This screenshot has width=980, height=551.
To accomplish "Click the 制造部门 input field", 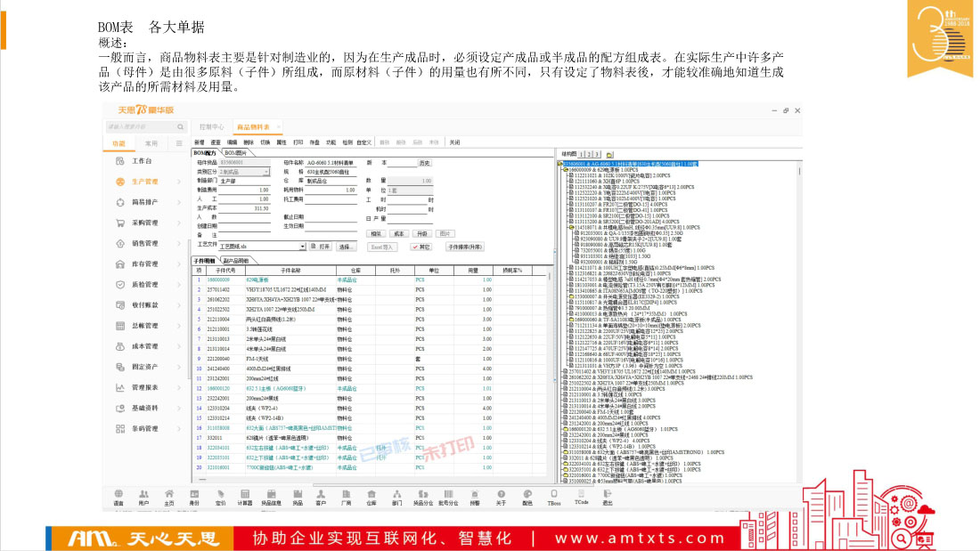I will point(244,181).
